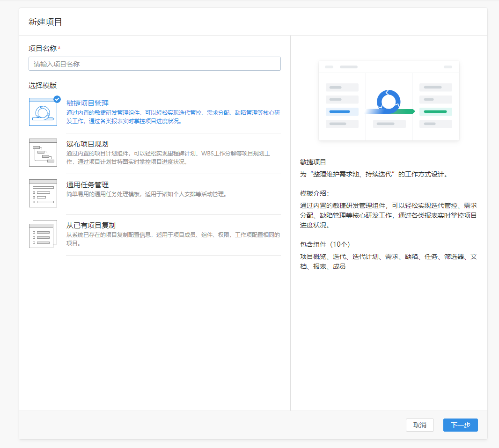Click the blue checkmark badge on agile template
This screenshot has height=448, width=499.
[x=57, y=99]
